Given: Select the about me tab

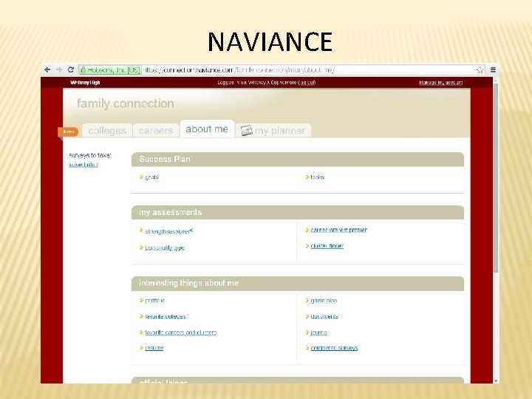Looking at the screenshot, I should pos(207,129).
